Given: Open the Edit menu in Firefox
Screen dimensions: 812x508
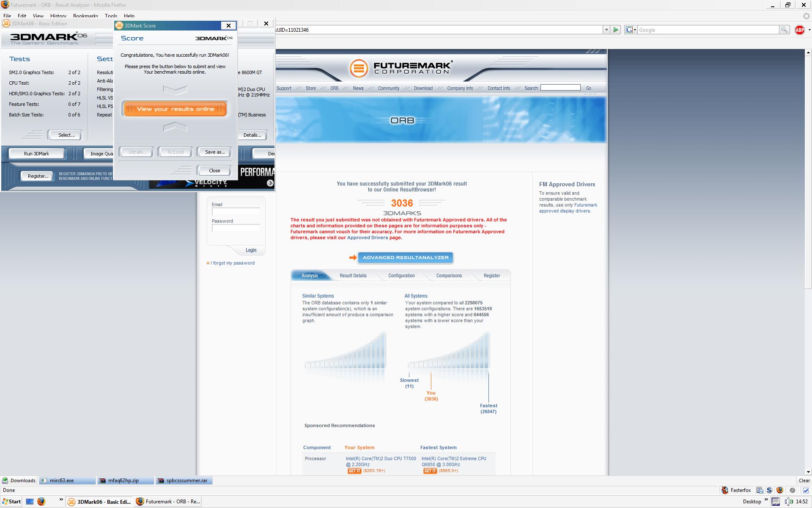Looking at the screenshot, I should (x=22, y=16).
